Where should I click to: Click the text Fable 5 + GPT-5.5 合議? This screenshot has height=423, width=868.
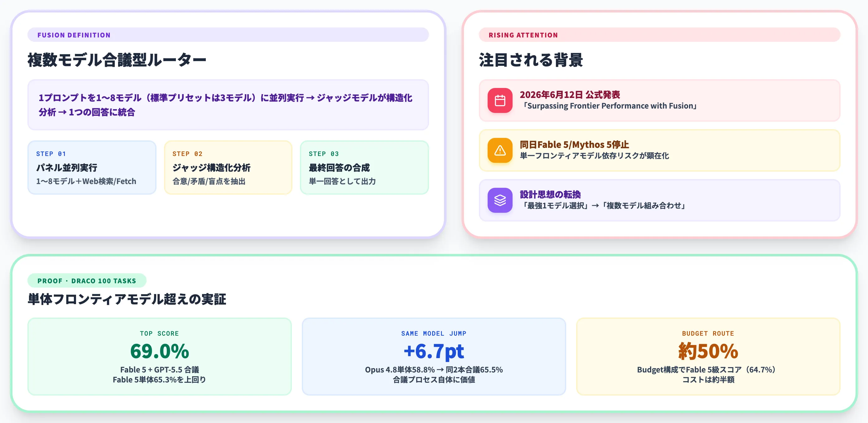(x=159, y=370)
